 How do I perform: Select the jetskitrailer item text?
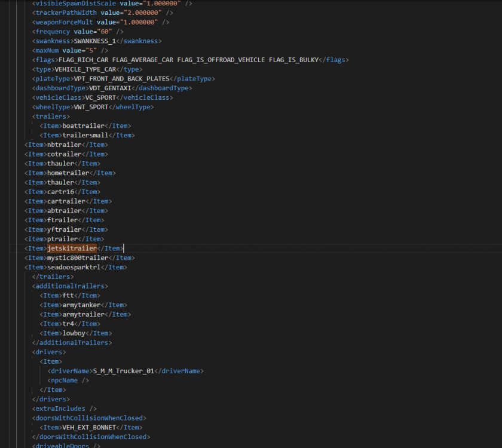pyautogui.click(x=71, y=248)
